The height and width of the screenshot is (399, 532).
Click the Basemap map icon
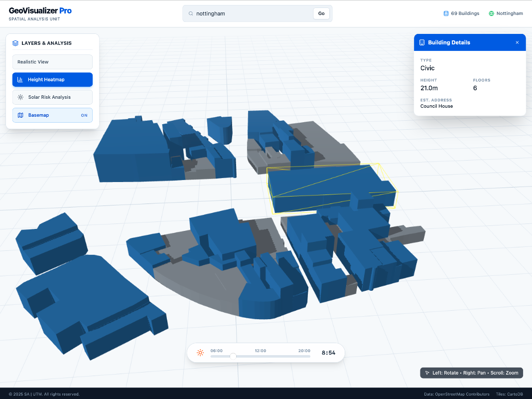[20, 115]
